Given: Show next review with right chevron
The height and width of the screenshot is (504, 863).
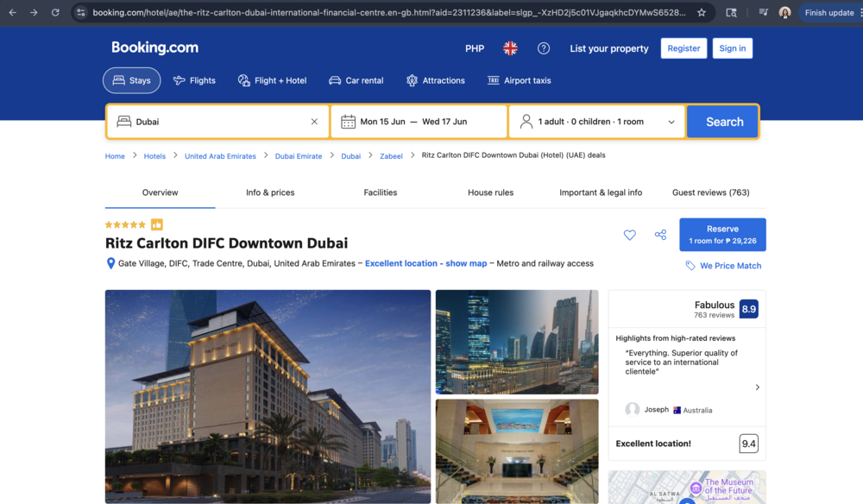Looking at the screenshot, I should tap(758, 387).
